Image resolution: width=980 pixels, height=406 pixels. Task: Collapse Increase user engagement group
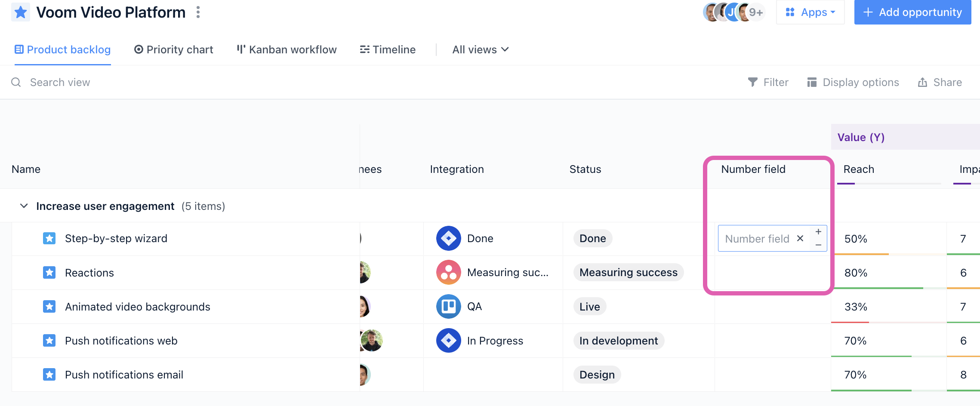24,206
